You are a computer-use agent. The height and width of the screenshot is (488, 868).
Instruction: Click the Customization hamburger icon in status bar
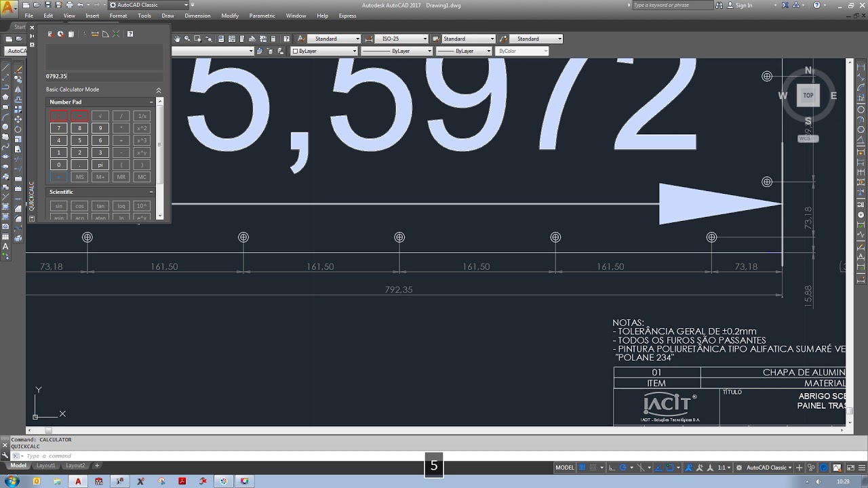point(862,468)
